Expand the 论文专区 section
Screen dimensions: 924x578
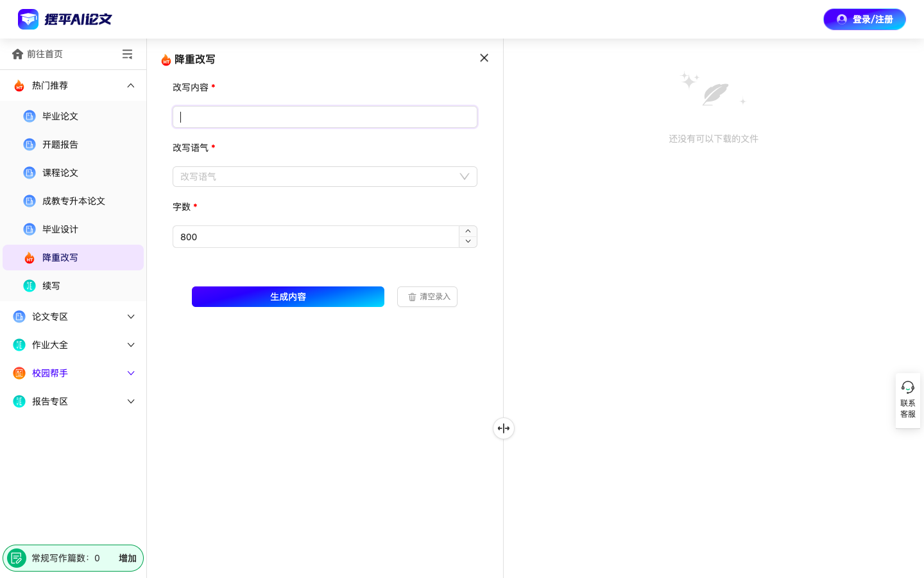click(x=131, y=317)
